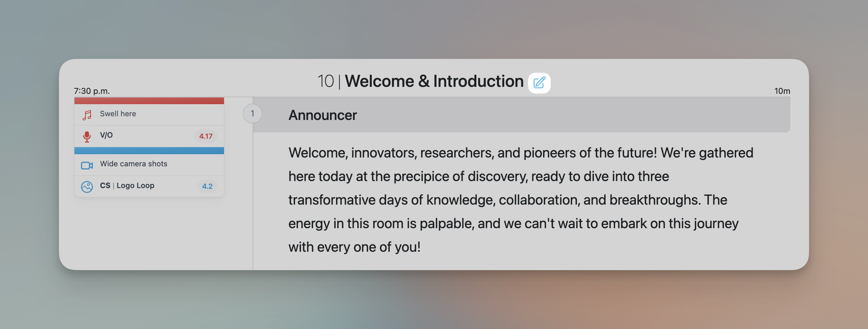The width and height of the screenshot is (868, 329).
Task: Click the red audio section color bar
Action: [x=149, y=101]
